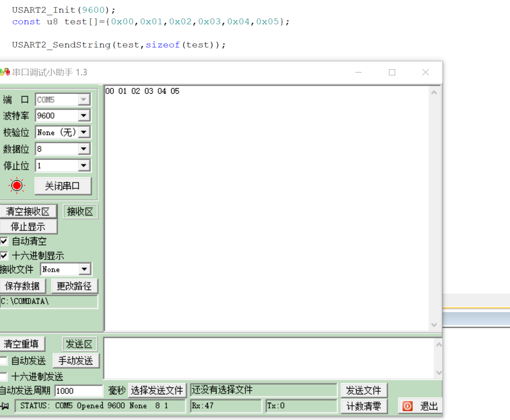
Task: Click the red stop icon beside 退出
Action: (408, 406)
